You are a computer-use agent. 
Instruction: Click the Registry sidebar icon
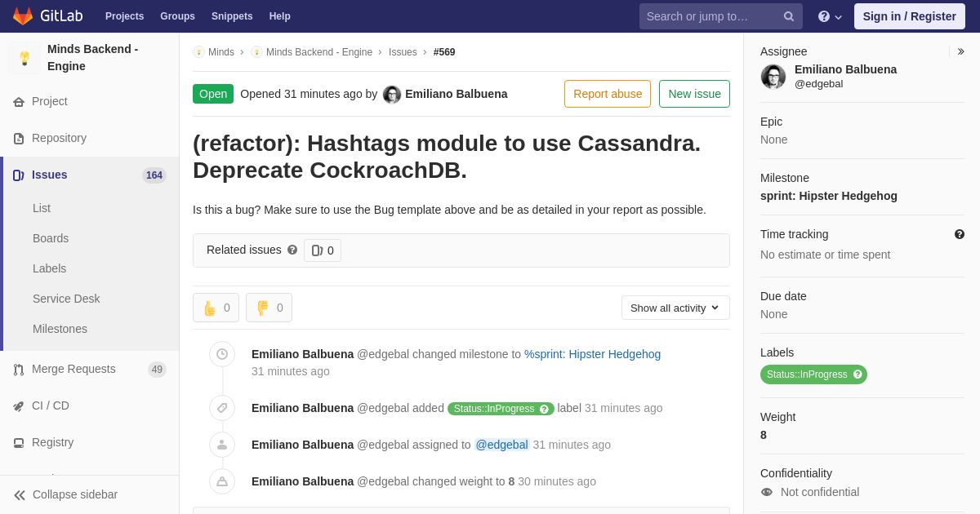click(19, 443)
